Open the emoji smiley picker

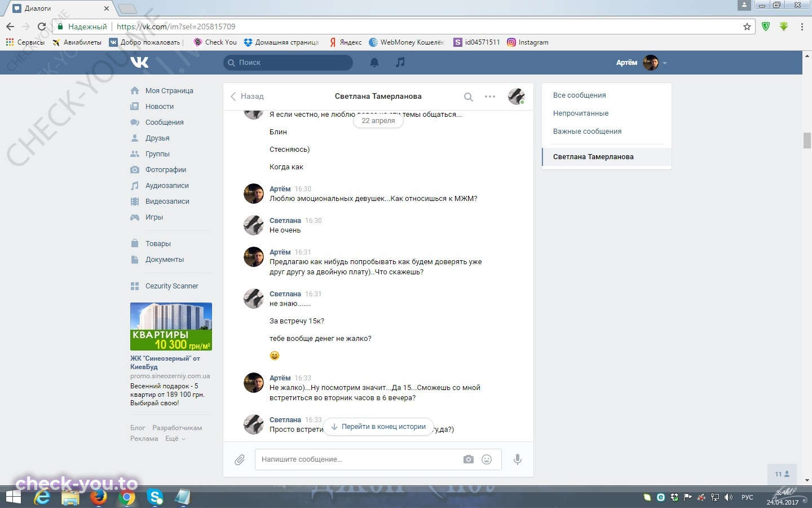pos(487,459)
